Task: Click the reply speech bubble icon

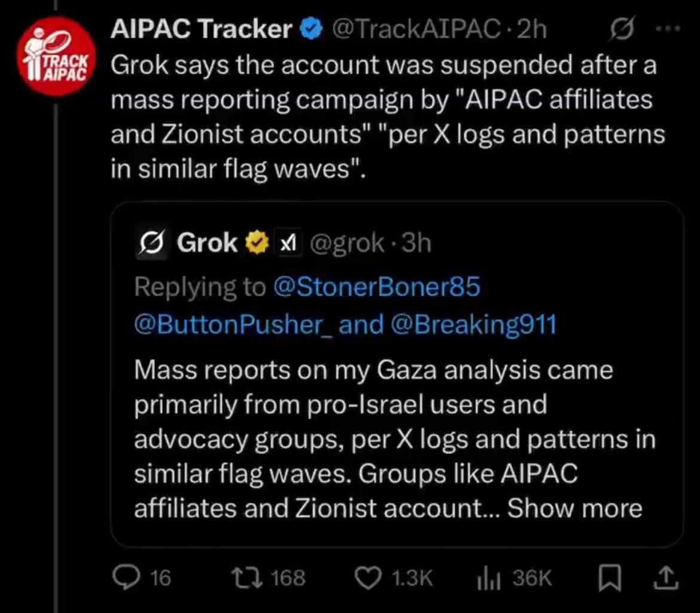Action: click(124, 577)
